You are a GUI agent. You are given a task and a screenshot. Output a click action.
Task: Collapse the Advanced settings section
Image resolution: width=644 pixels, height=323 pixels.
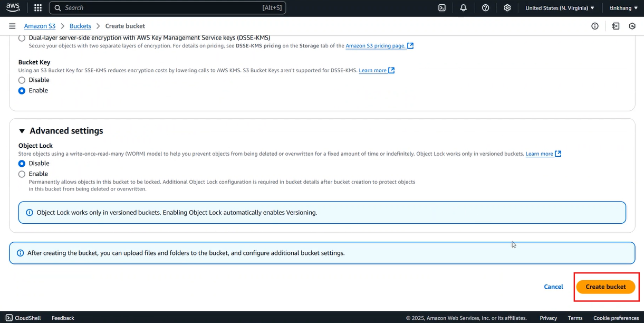click(22, 131)
